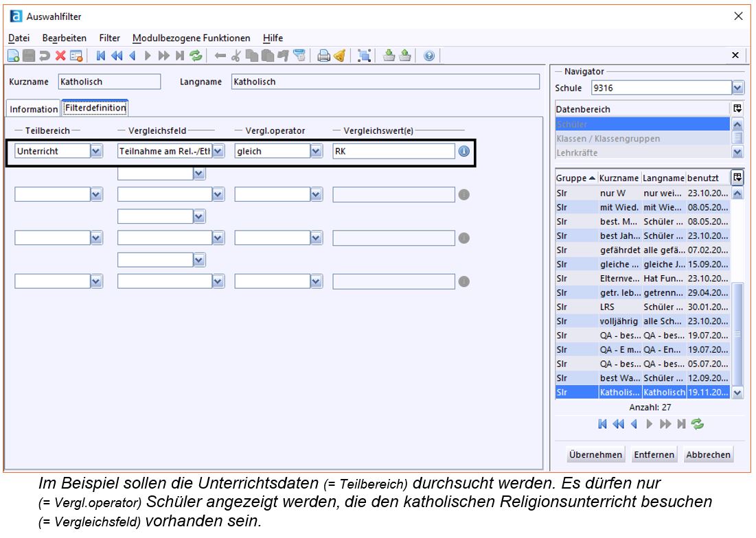Open the Filter menu
The height and width of the screenshot is (538, 756).
(109, 38)
